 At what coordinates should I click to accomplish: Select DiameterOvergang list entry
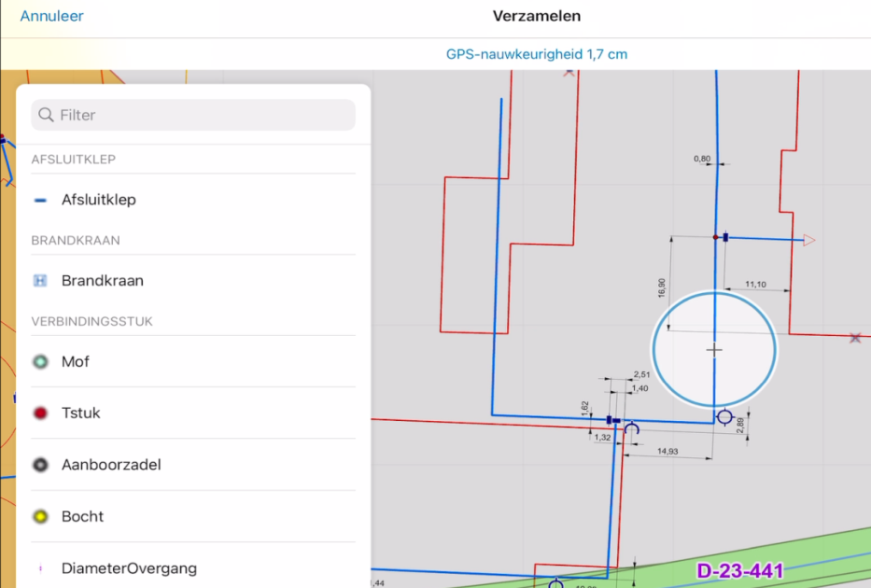click(x=129, y=568)
